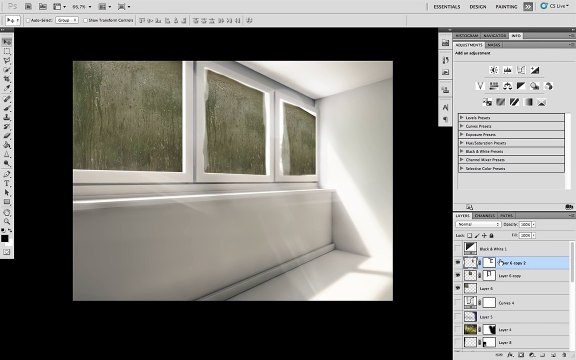Select the Move tool in the toolbox
The width and height of the screenshot is (576, 360).
(7, 42)
